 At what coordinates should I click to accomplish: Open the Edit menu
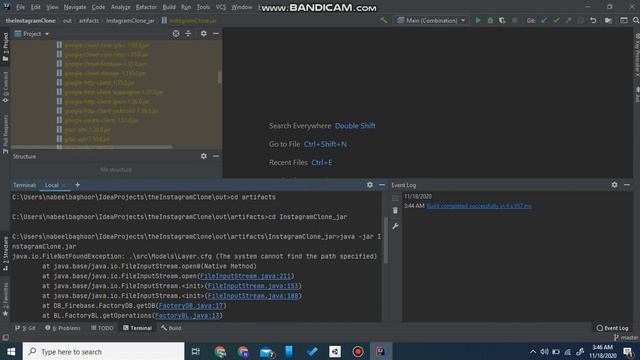(x=36, y=7)
